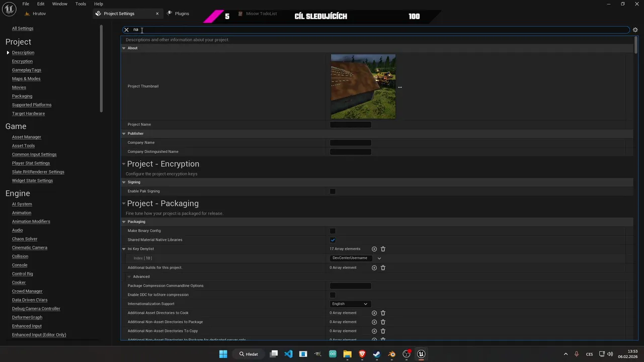644x362 pixels.
Task: Open the Tools menu
Action: [80, 4]
